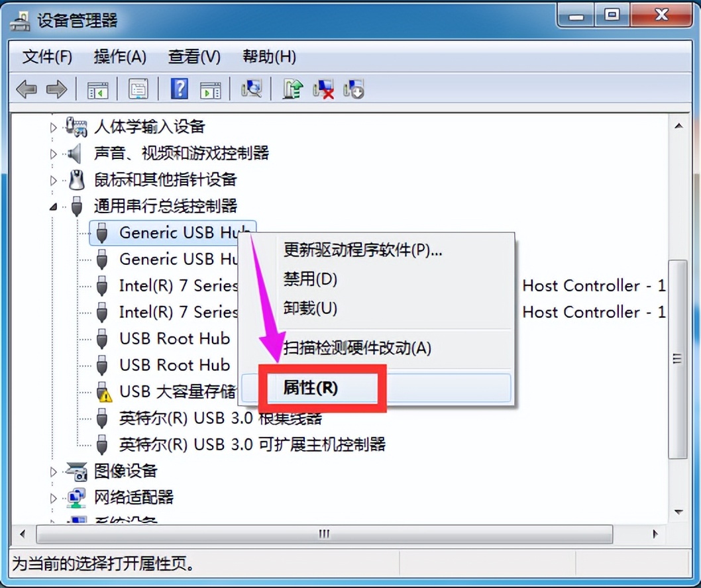Screen dimensions: 701x588
Task: Open the 查看(V) menu
Action: 194,57
